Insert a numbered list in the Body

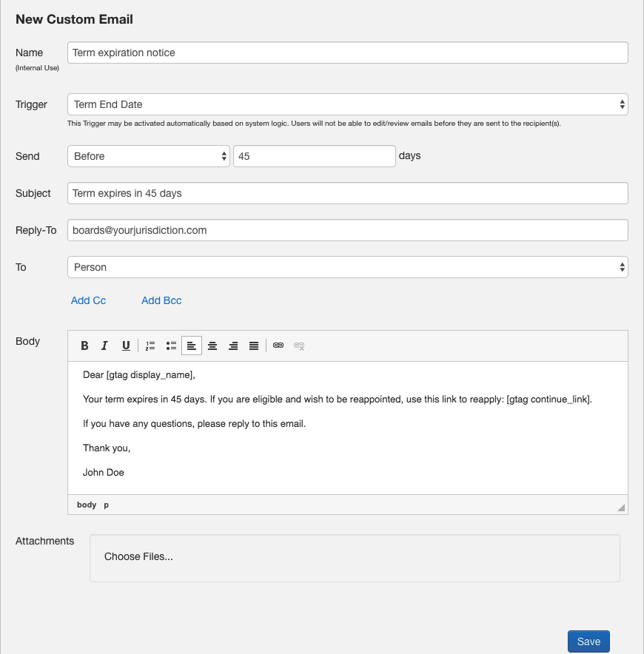(150, 345)
